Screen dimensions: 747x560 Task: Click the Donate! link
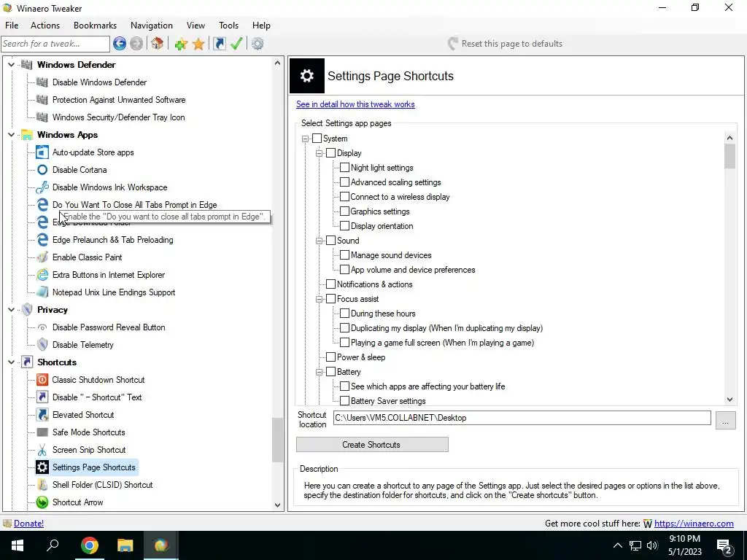28,524
